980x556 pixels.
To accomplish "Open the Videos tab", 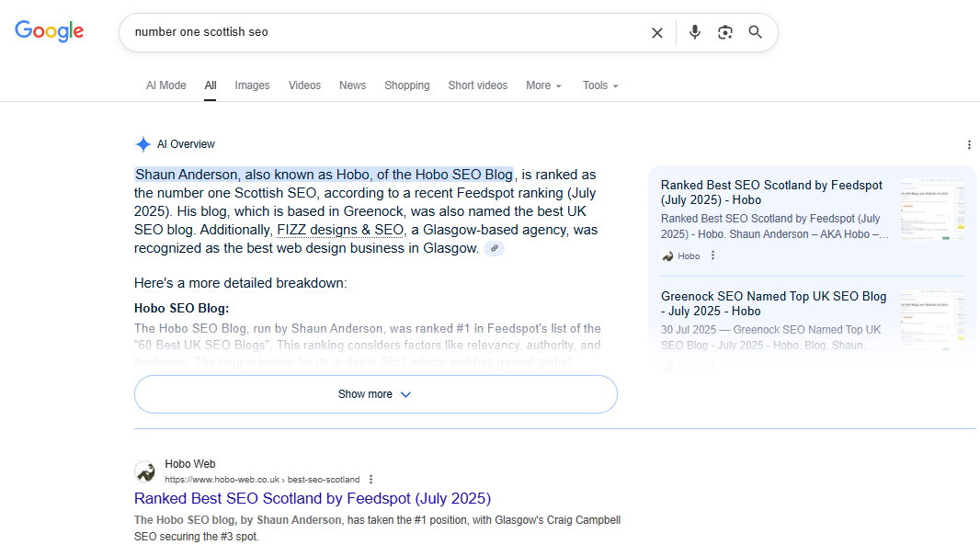I will coord(304,85).
